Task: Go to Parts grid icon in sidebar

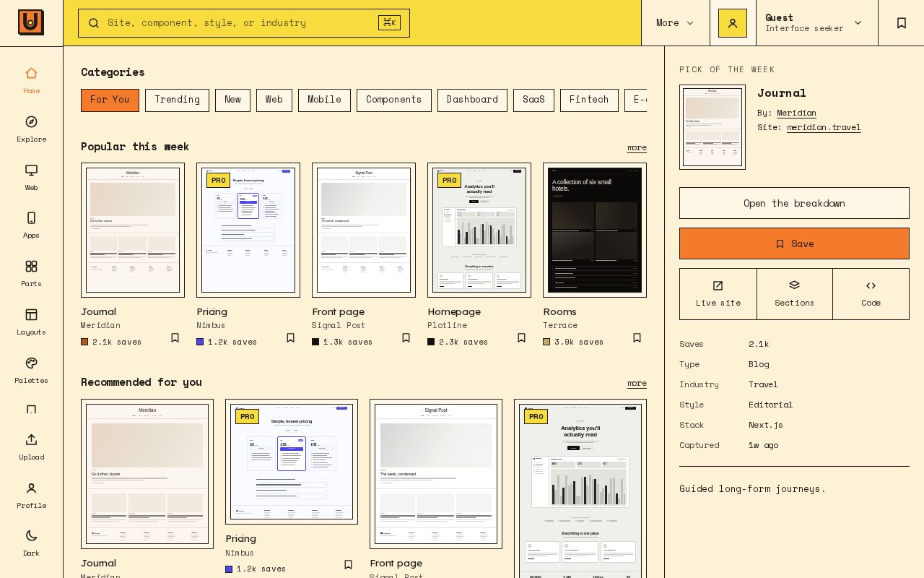Action: coord(31,266)
